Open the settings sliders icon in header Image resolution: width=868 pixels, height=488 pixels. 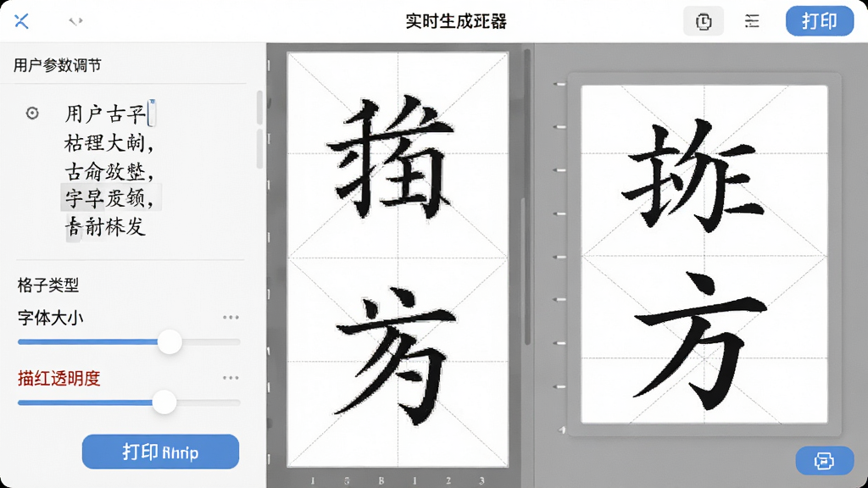tap(752, 21)
